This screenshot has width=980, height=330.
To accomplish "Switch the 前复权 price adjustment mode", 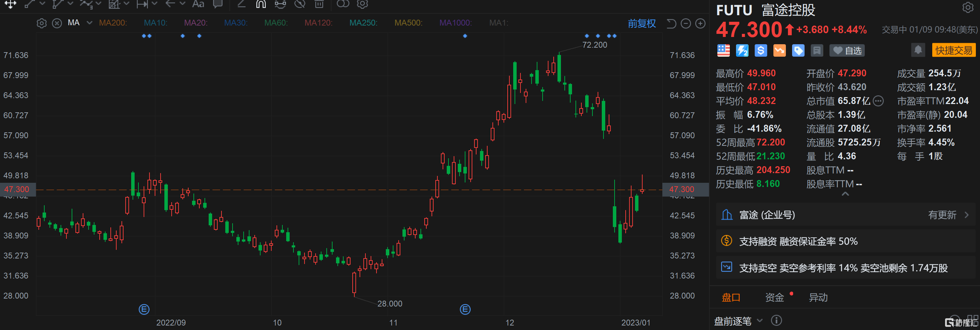I will 642,23.
